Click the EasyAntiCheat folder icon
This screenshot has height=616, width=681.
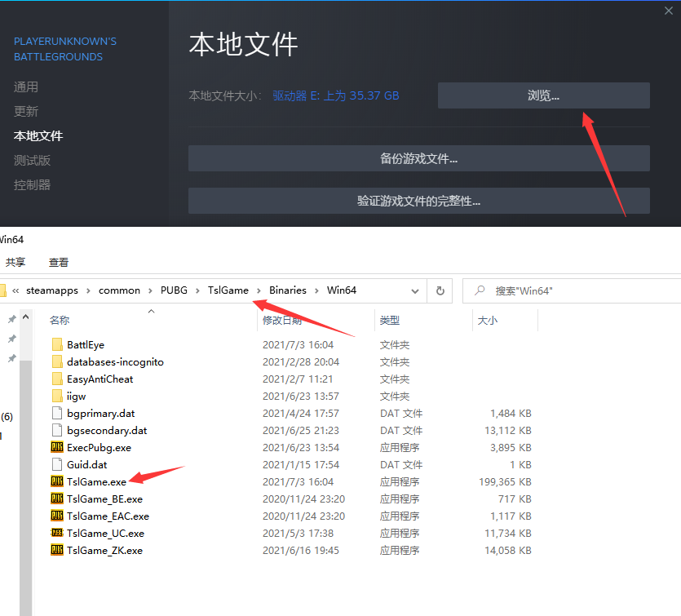tap(57, 379)
